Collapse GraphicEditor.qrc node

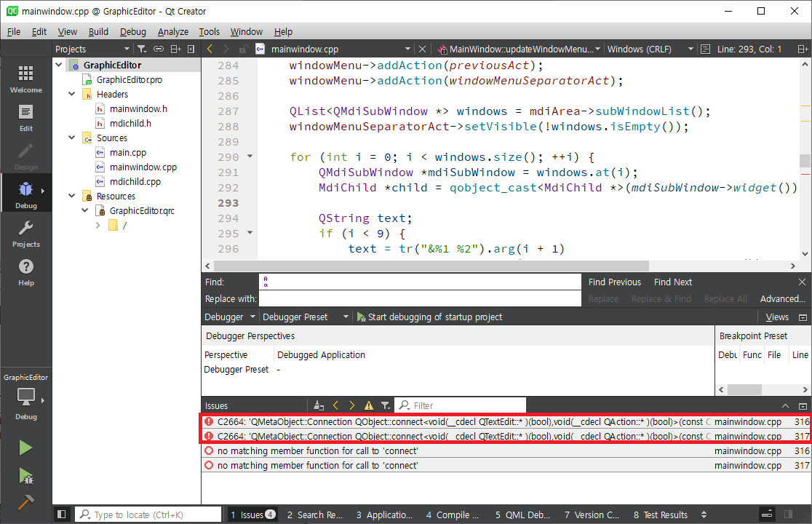pos(85,210)
